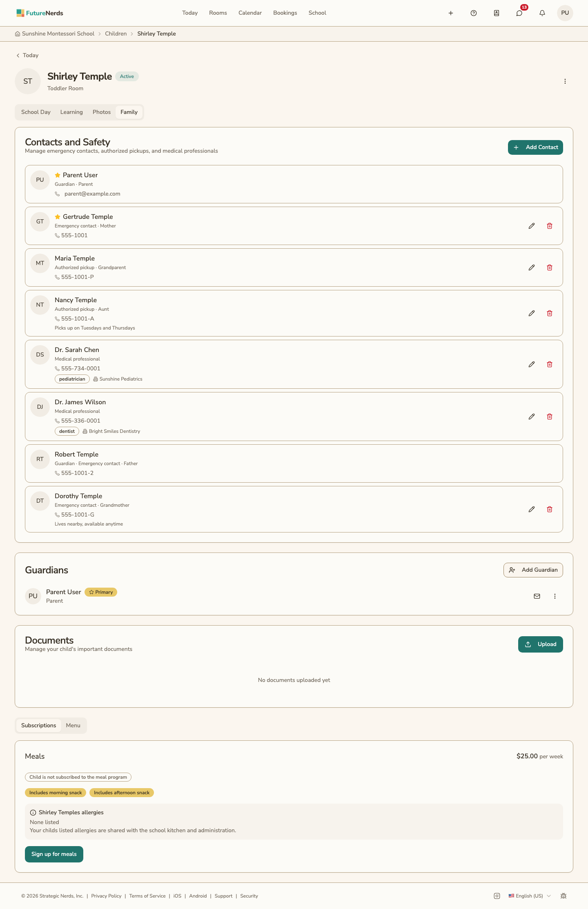Open the Privacy Policy footer link
588x909 pixels.
[x=106, y=896]
